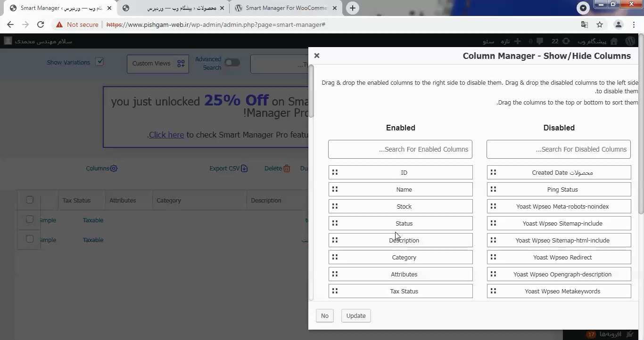This screenshot has height=340, width=644.
Task: Click the drag handle of the Description column item
Action: (335, 240)
